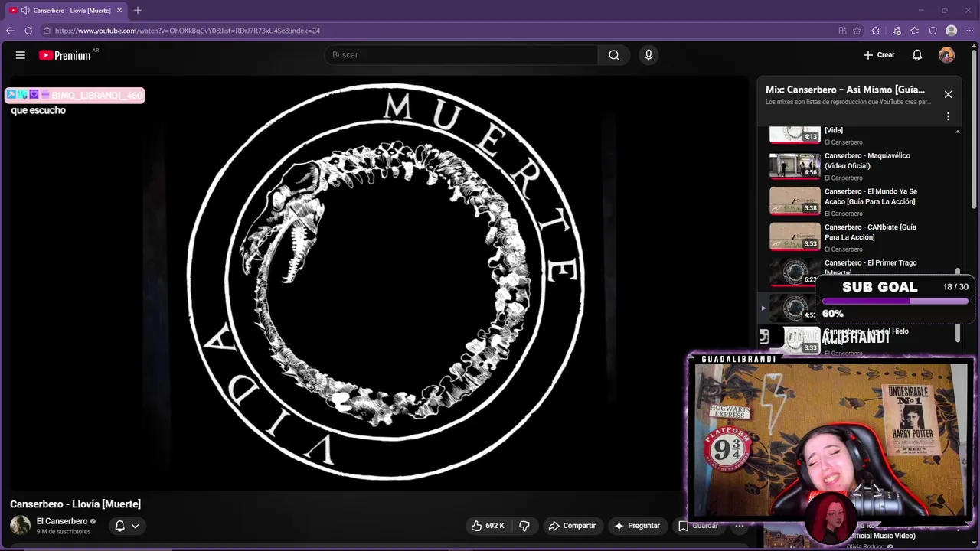The height and width of the screenshot is (551, 980).
Task: Select the Maquiavélico 4:56 thumbnail
Action: coord(795,165)
